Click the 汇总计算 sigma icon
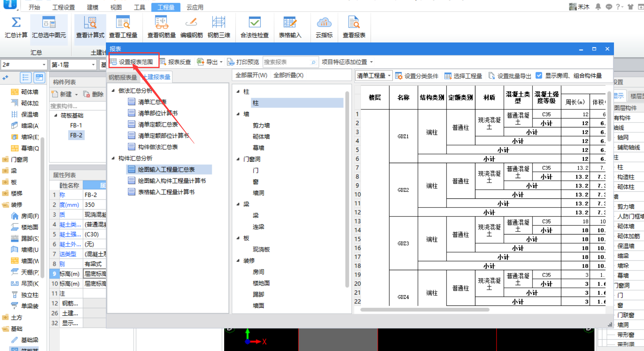The image size is (644, 351). (16, 23)
